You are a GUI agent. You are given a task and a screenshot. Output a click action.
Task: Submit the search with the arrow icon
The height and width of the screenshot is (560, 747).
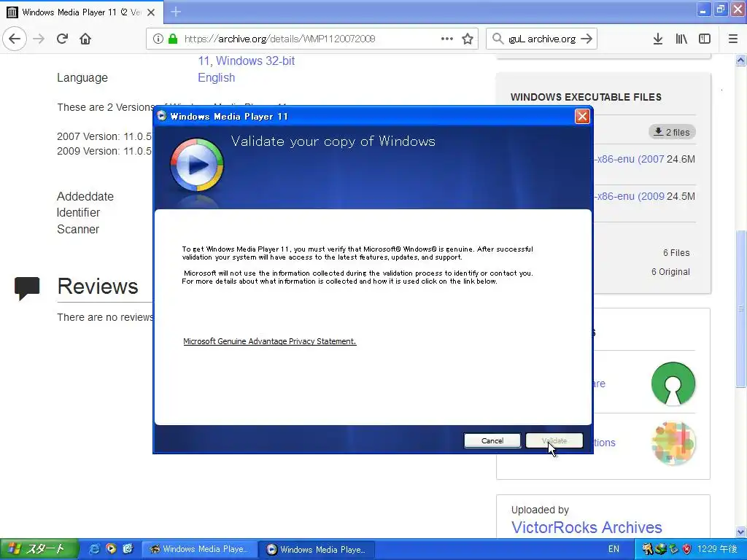(587, 39)
